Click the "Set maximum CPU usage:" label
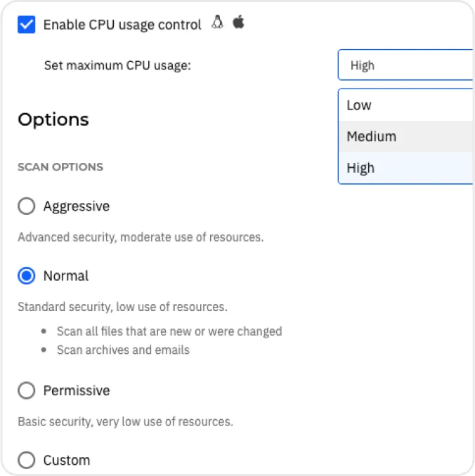475x476 pixels. pos(117,65)
